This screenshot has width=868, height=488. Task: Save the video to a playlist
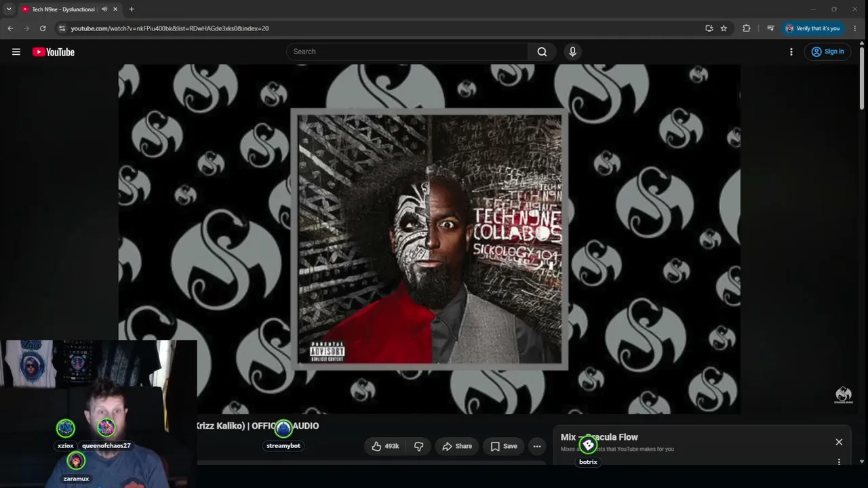click(504, 446)
